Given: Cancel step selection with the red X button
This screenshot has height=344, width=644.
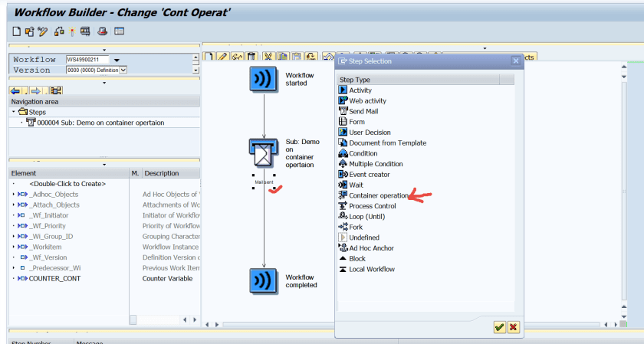Looking at the screenshot, I should pos(513,327).
